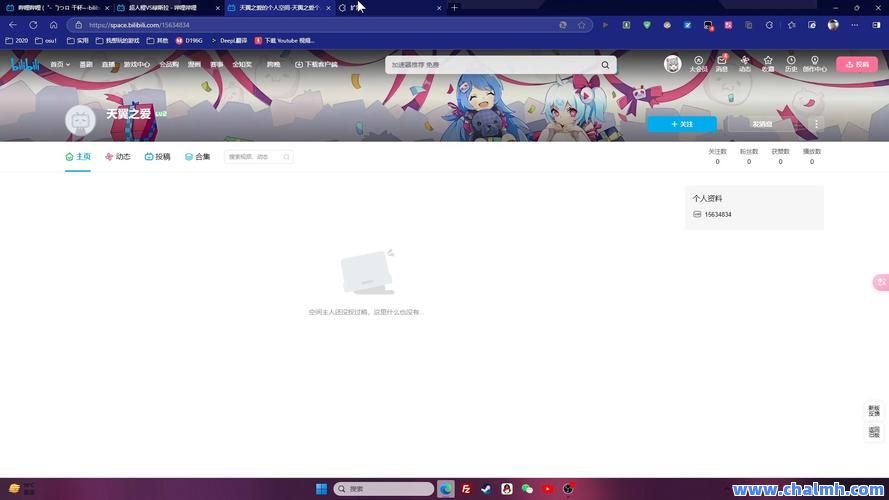
Task: Go back with the browser back arrow
Action: [12, 25]
